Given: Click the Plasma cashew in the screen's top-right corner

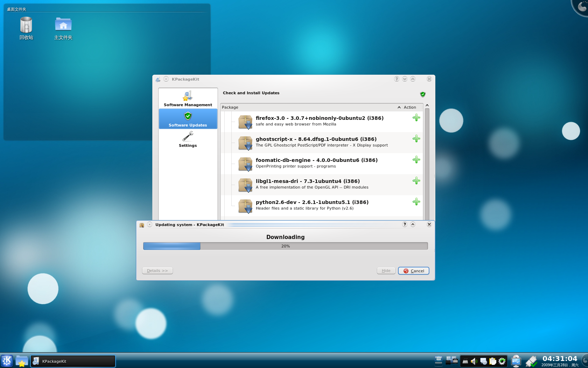Looking at the screenshot, I should 580,7.
